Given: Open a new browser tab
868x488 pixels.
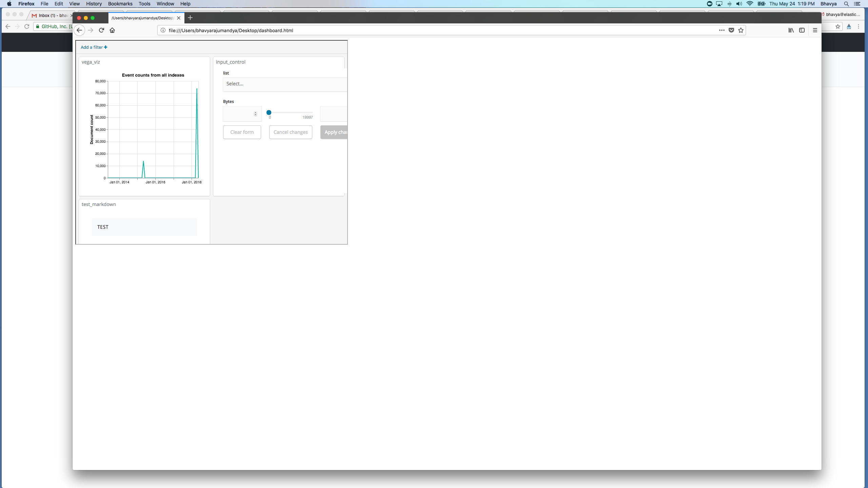Looking at the screenshot, I should (x=190, y=18).
